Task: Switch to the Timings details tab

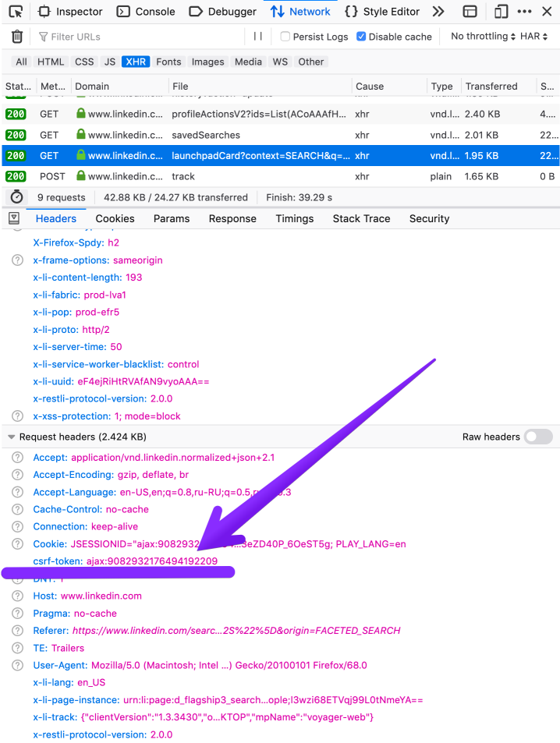Action: click(295, 218)
